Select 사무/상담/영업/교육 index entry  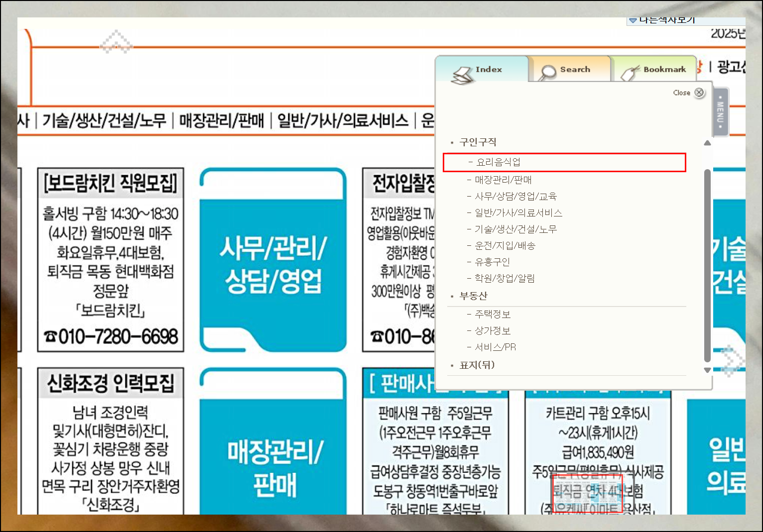coord(515,196)
